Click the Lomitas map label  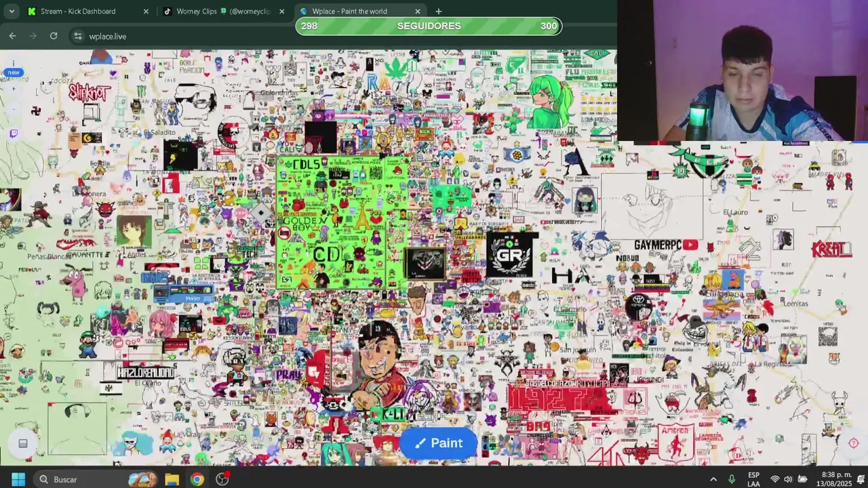(x=795, y=304)
